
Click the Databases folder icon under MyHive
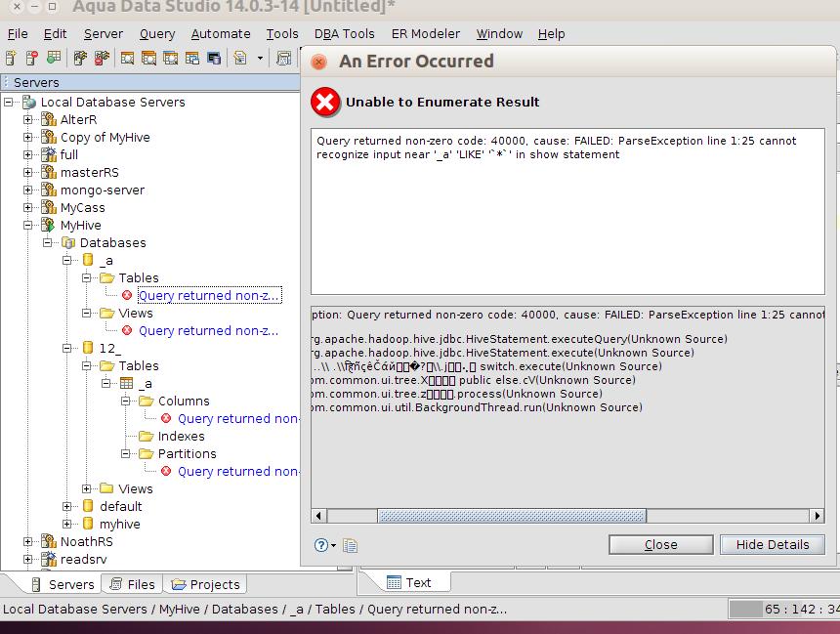pos(68,242)
